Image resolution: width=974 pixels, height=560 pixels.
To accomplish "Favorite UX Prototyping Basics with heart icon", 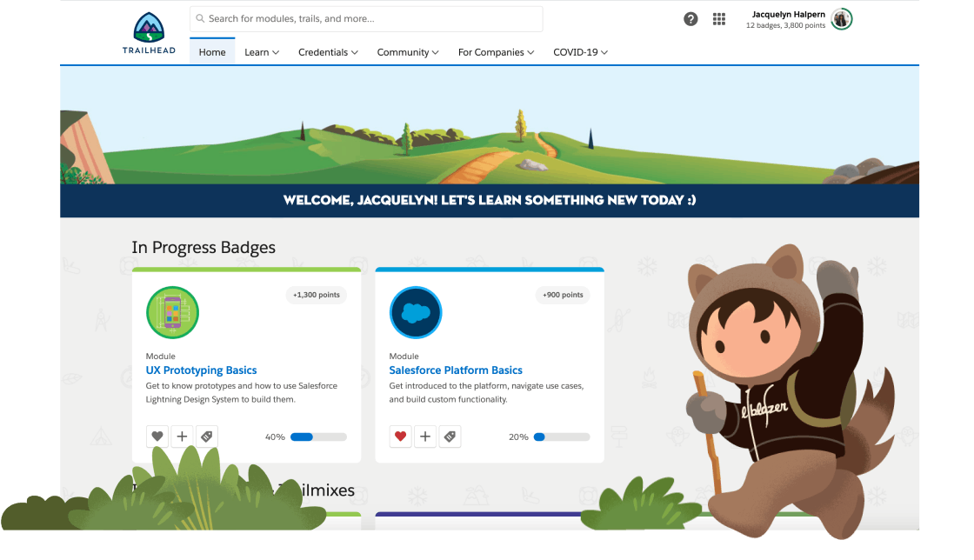I will (157, 437).
